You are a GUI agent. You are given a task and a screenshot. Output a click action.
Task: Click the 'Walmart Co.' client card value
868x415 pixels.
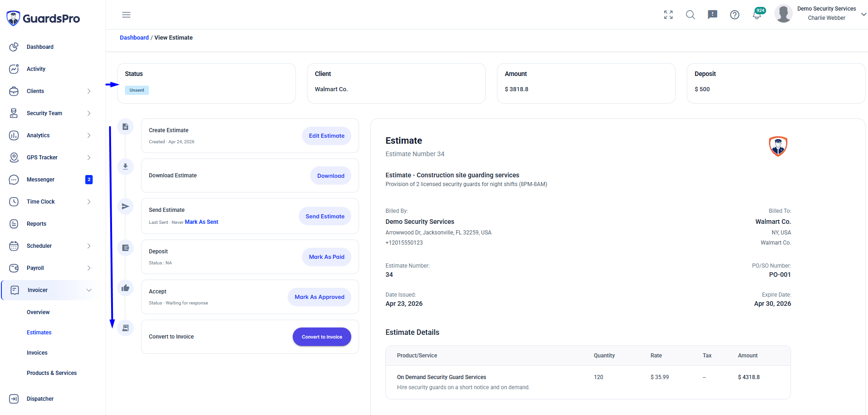click(x=331, y=89)
